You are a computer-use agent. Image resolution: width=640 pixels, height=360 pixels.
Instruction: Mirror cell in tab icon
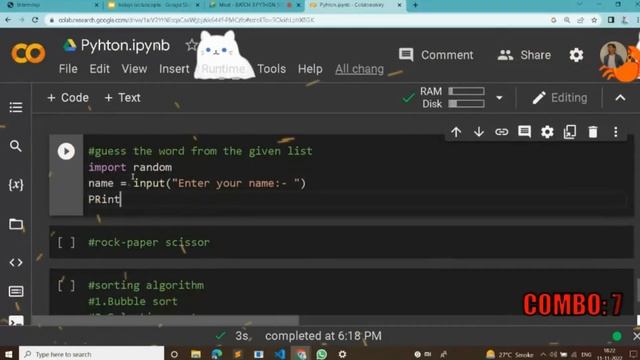point(570,132)
